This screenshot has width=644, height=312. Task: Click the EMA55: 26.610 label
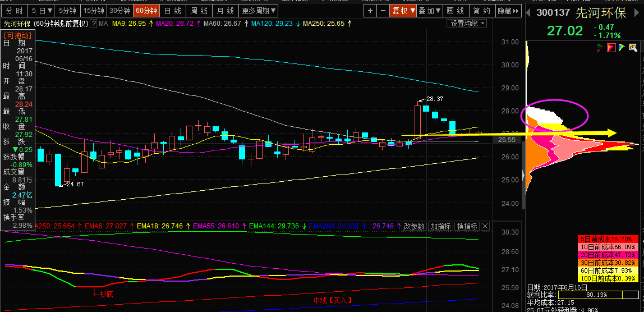click(x=217, y=226)
